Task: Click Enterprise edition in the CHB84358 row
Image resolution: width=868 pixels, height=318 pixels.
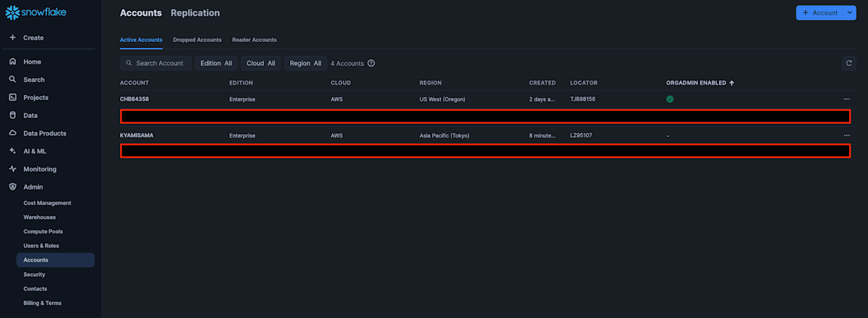Action: tap(242, 99)
